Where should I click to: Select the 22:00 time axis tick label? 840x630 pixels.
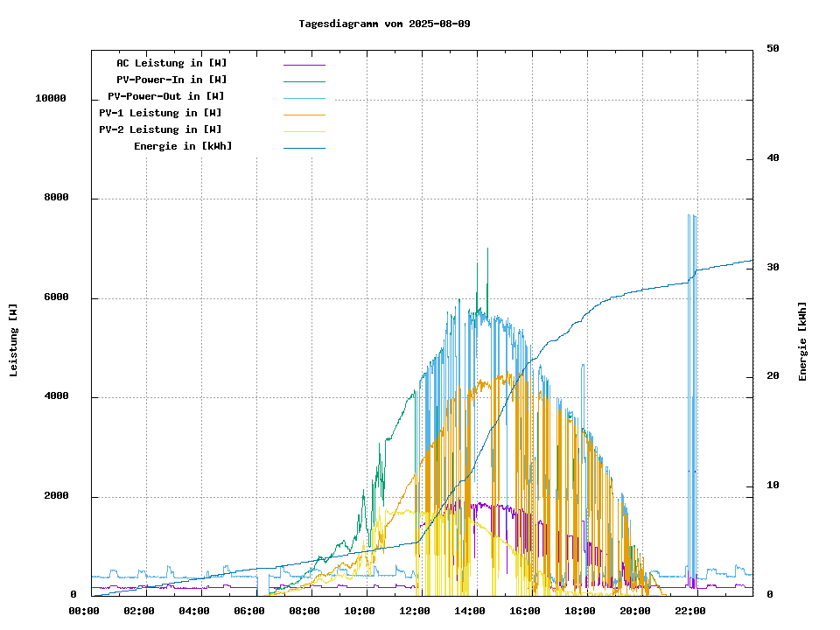tap(690, 611)
